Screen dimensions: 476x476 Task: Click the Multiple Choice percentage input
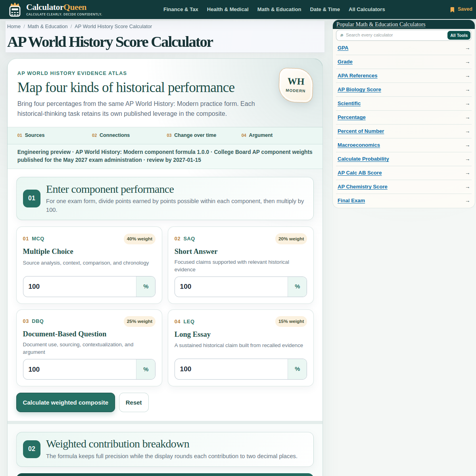[80, 287]
